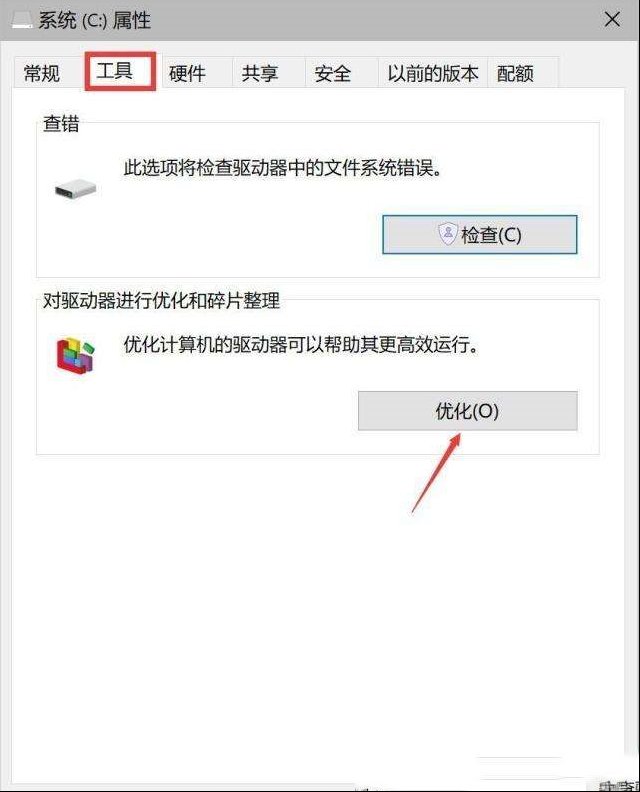Go to the 共享 tab
Viewport: 640px width, 792px height.
[260, 74]
